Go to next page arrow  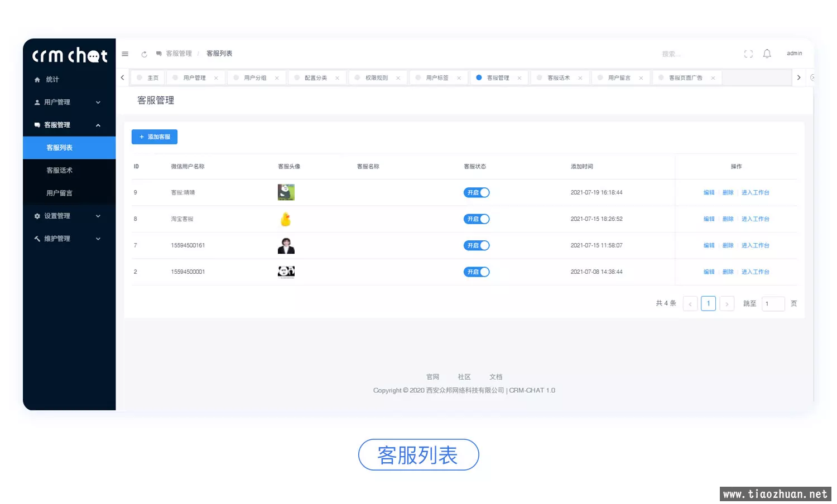tap(727, 304)
